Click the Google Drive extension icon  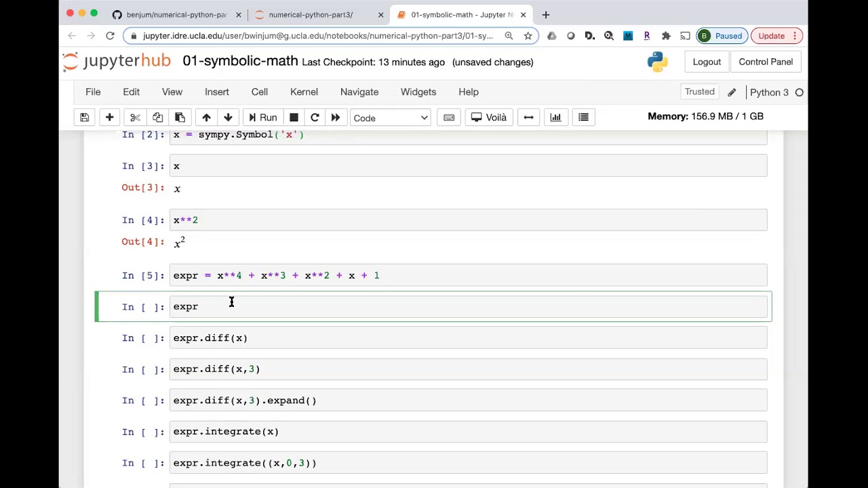tap(551, 36)
